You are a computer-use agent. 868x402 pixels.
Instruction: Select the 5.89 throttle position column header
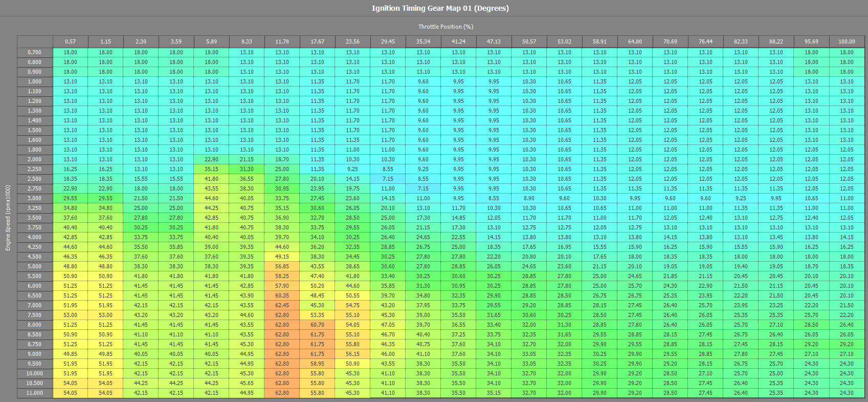pyautogui.click(x=212, y=41)
